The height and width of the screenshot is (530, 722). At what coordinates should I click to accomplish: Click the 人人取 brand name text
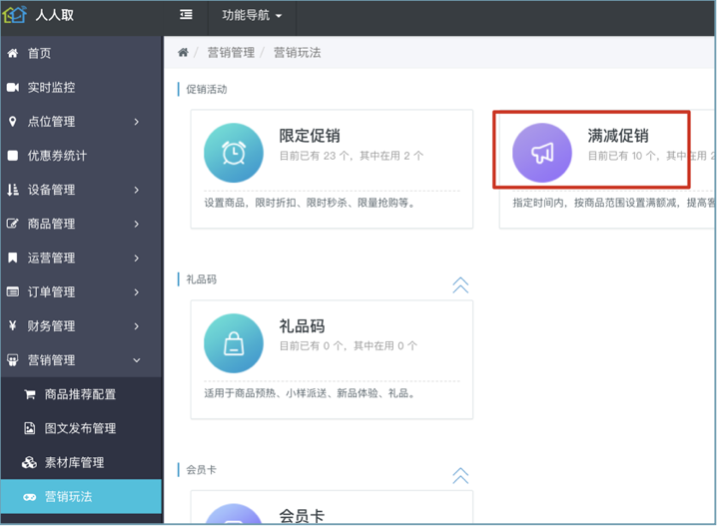click(54, 15)
